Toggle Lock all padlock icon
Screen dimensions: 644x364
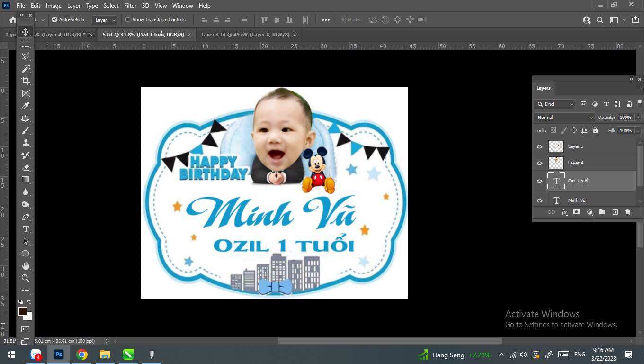pos(595,130)
